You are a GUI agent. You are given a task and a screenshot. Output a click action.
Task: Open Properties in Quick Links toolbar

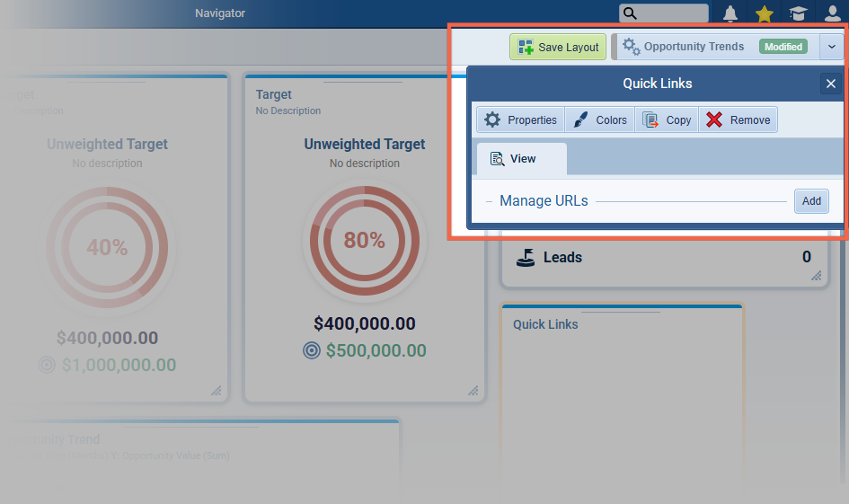tap(521, 119)
